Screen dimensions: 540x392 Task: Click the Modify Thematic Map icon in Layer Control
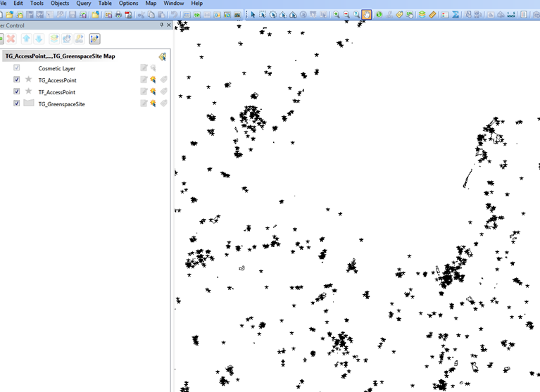pyautogui.click(x=67, y=39)
